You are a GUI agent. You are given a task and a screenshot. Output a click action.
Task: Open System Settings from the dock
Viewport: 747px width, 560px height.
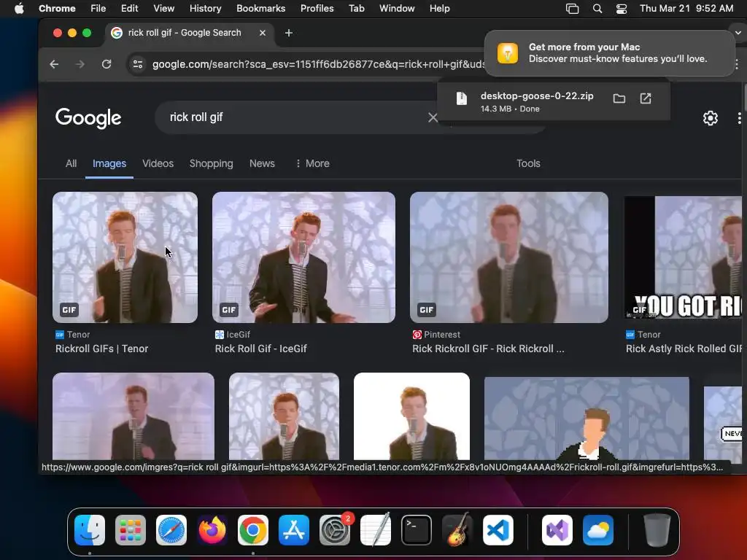335,530
